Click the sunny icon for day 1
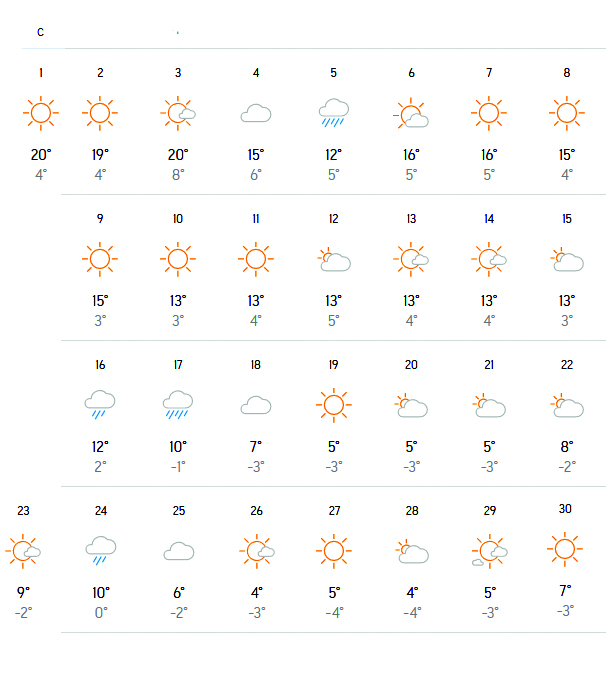615x674 pixels. [41, 113]
